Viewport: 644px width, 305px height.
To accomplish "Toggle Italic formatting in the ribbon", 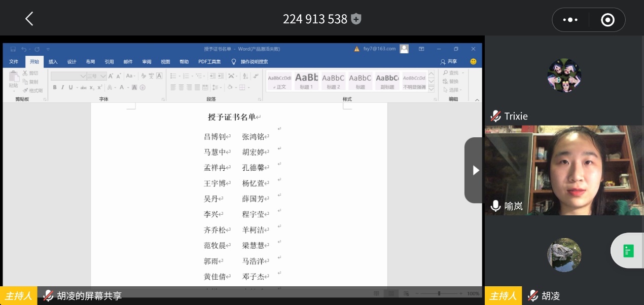I will pos(62,88).
